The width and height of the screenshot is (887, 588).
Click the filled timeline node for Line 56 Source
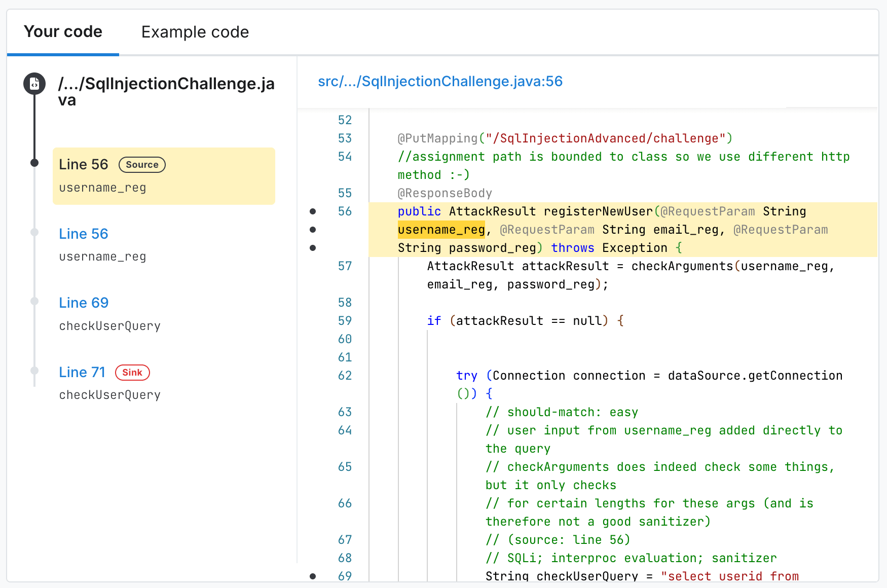click(34, 163)
